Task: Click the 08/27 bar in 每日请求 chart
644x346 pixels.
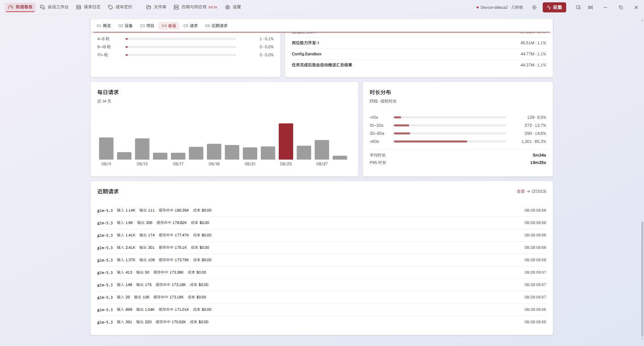Action: [322, 150]
